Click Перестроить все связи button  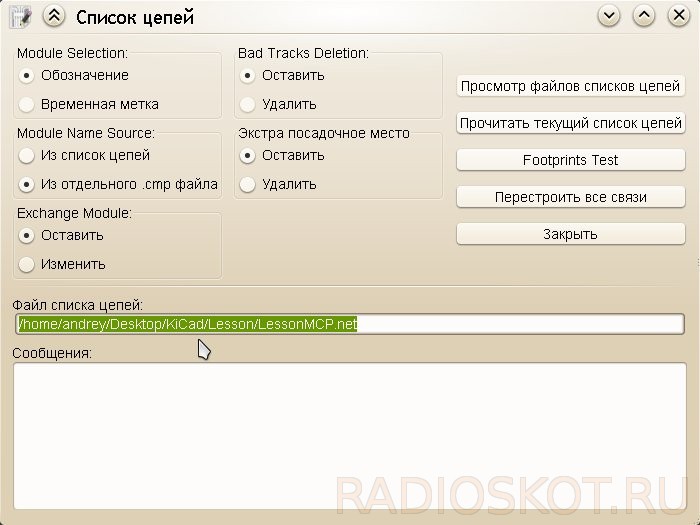(x=571, y=197)
